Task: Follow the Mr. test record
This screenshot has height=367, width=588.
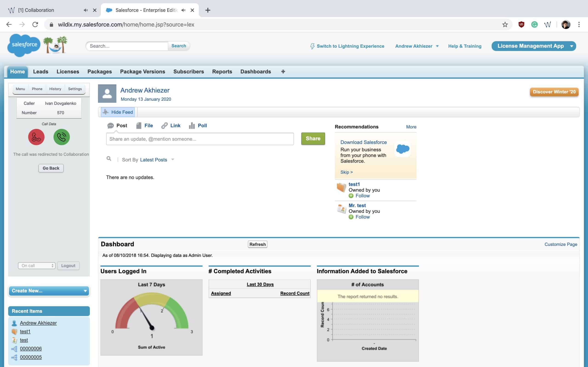Action: (x=362, y=217)
